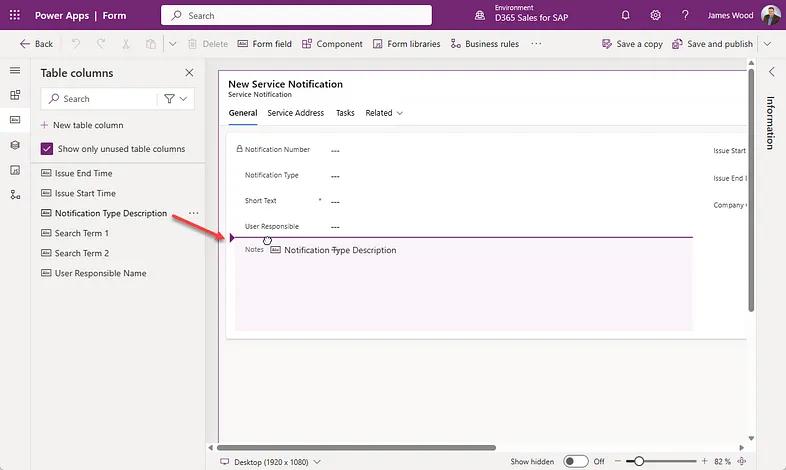The width and height of the screenshot is (786, 470).
Task: Click Delete in the toolbar
Action: point(208,44)
